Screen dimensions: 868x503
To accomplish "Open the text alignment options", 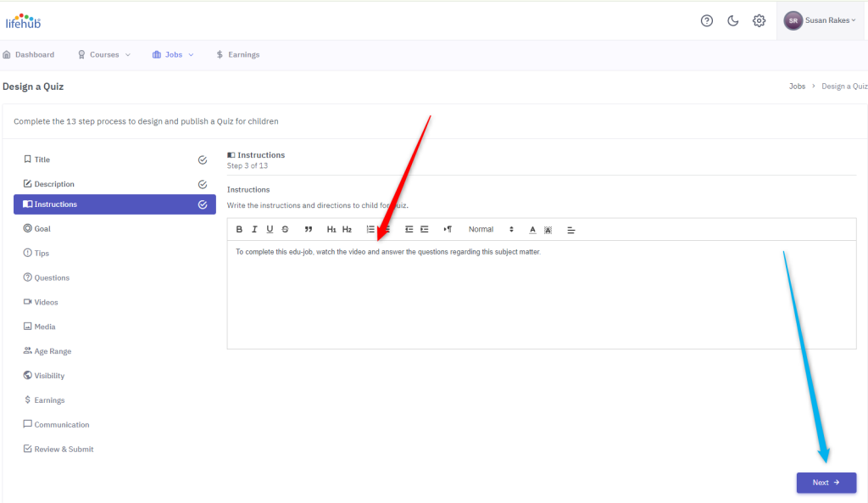I will pyautogui.click(x=571, y=230).
